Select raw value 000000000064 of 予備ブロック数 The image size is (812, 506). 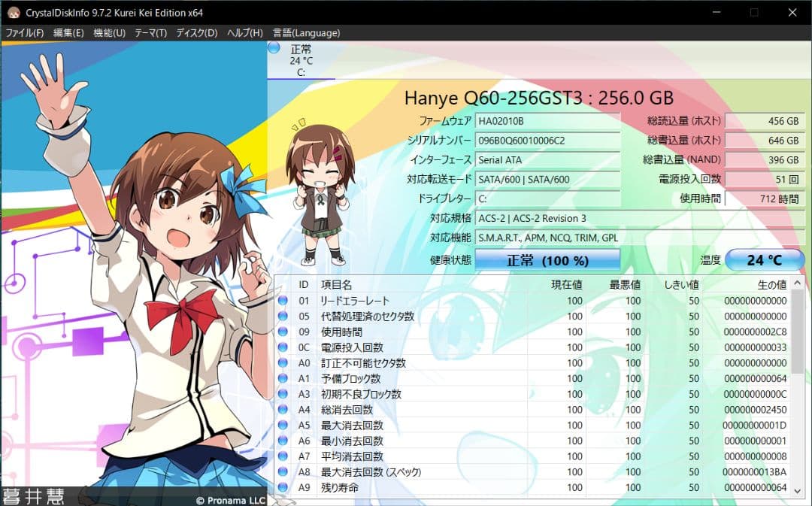[755, 379]
